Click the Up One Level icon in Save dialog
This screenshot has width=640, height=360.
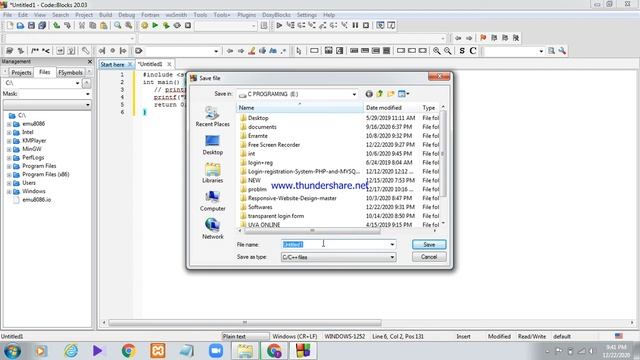[380, 94]
